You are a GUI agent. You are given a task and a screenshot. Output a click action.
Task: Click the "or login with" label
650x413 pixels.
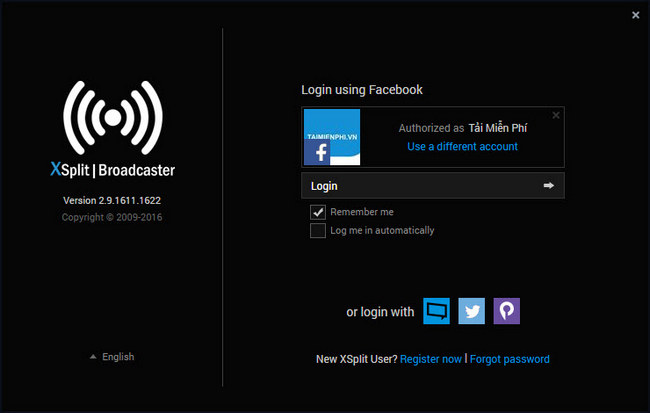pyautogui.click(x=380, y=312)
